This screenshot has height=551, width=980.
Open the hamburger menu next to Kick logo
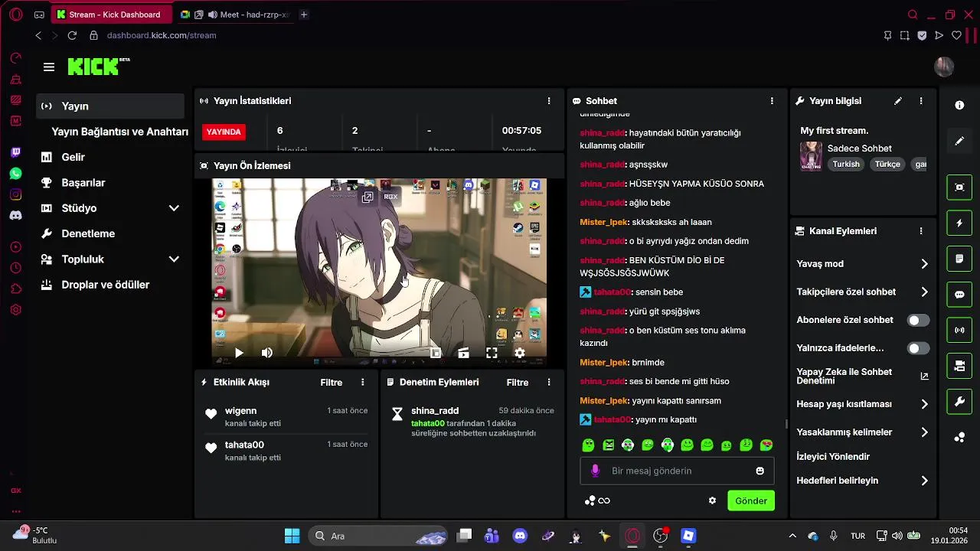click(49, 67)
